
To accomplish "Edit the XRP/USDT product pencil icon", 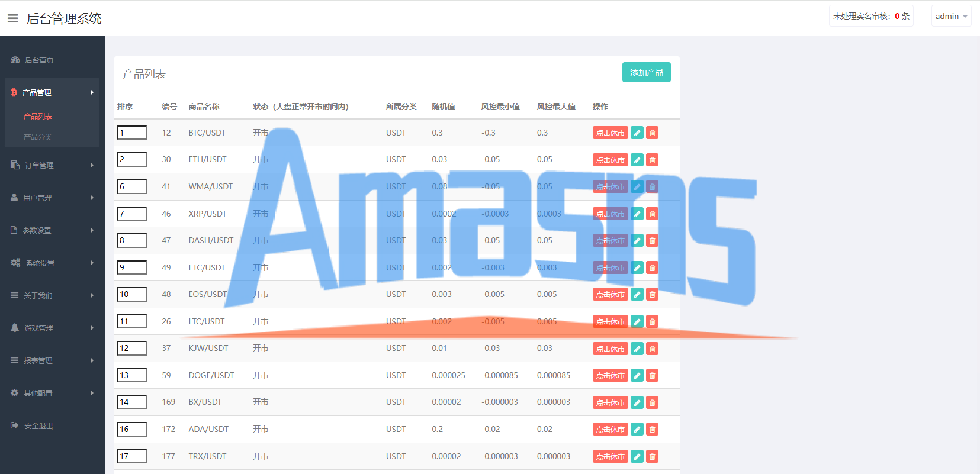I will pyautogui.click(x=637, y=214).
